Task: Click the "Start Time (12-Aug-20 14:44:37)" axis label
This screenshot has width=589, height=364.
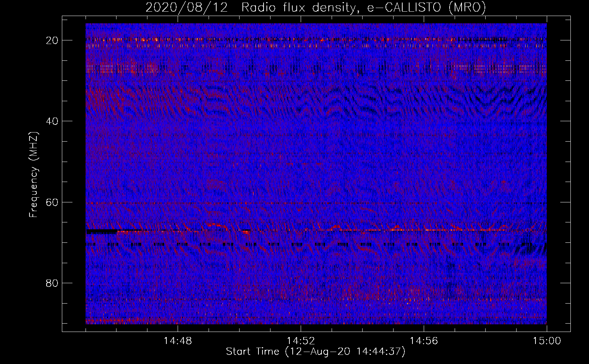Action: tap(316, 352)
